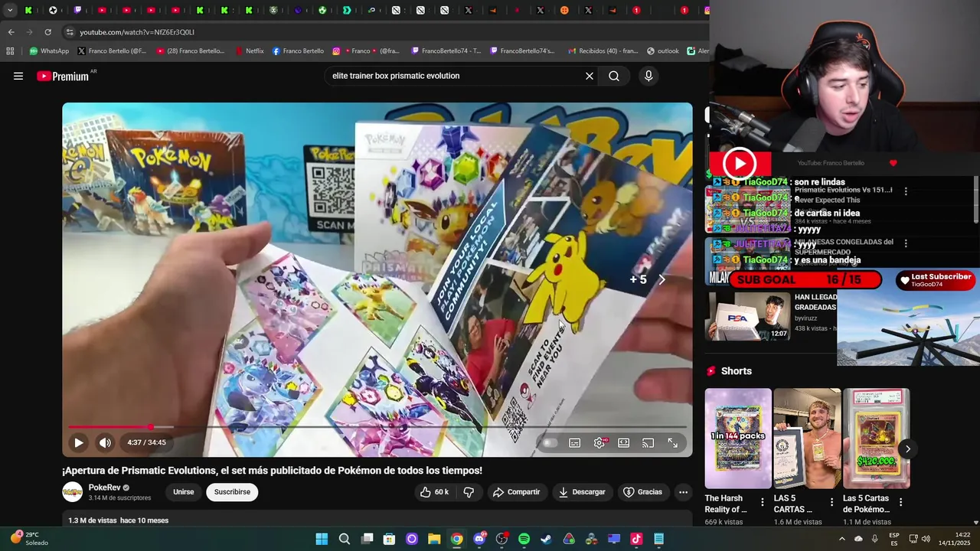Open Netflix bookmark

coord(249,51)
